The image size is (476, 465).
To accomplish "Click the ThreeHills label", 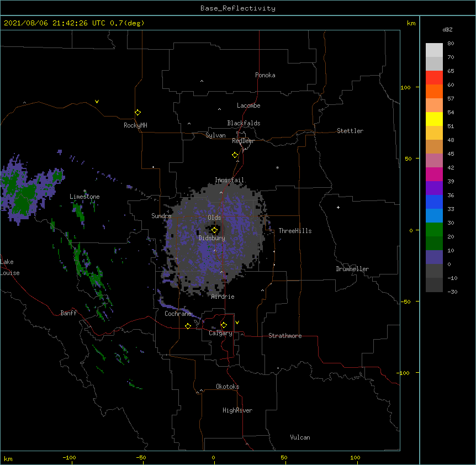I will pos(295,231).
